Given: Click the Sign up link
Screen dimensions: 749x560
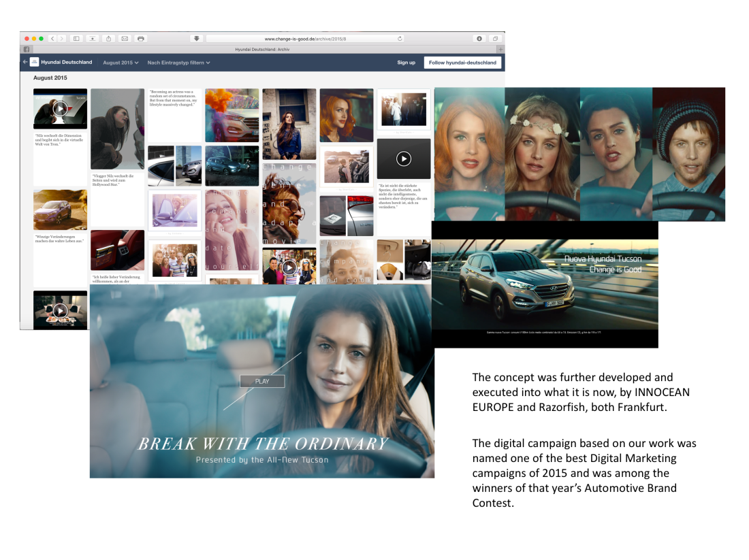Looking at the screenshot, I should (x=406, y=63).
